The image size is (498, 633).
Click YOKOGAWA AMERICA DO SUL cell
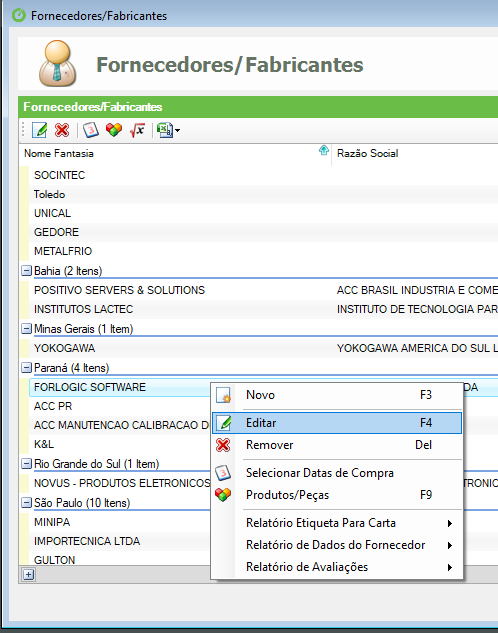417,348
